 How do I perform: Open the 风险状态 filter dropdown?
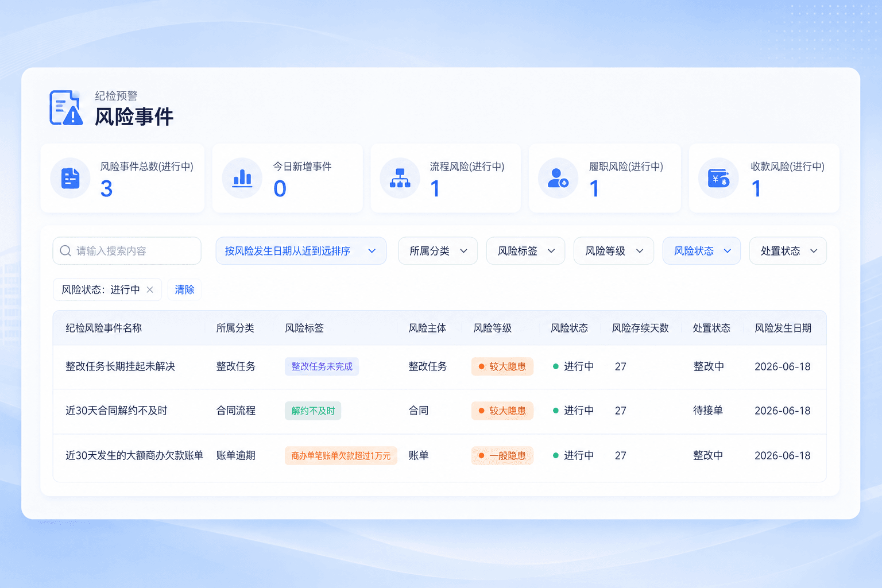(702, 251)
